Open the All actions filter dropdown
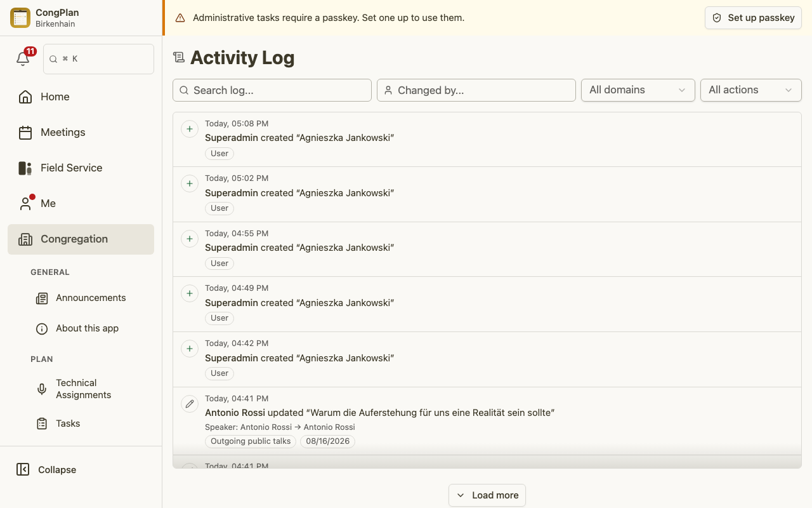 click(751, 90)
